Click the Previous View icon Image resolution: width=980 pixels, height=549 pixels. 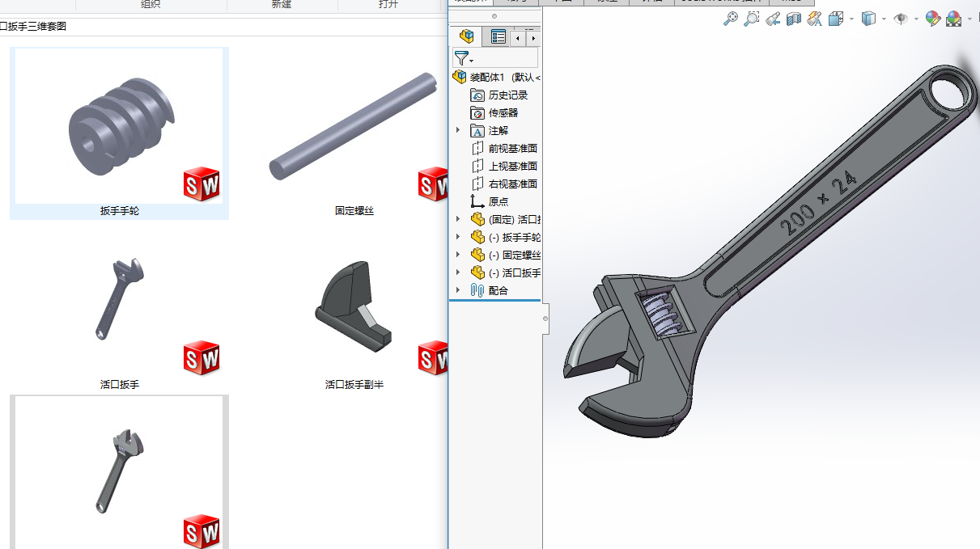[x=773, y=18]
